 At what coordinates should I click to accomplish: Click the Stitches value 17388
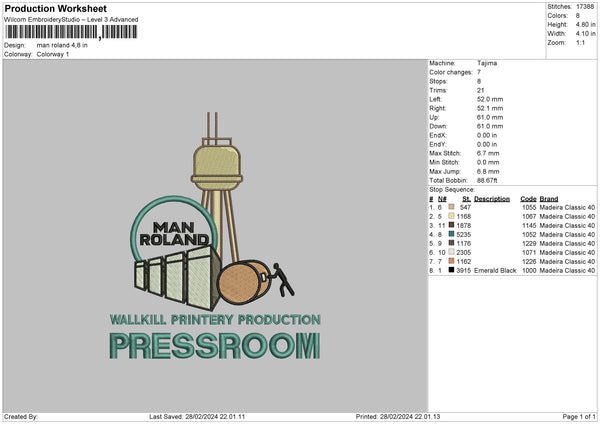pyautogui.click(x=585, y=7)
